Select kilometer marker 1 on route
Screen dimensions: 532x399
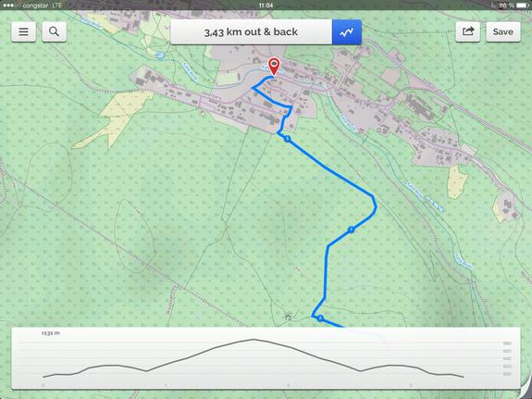352,230
